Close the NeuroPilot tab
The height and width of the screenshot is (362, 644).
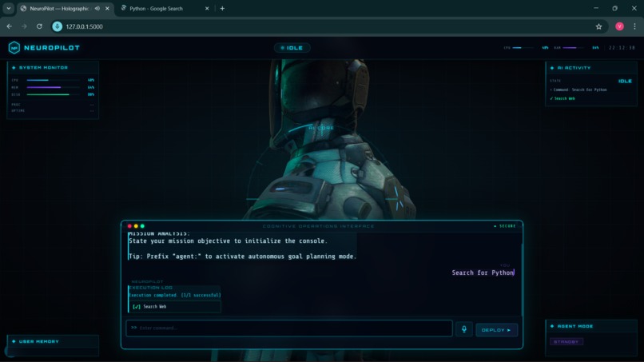(x=107, y=8)
